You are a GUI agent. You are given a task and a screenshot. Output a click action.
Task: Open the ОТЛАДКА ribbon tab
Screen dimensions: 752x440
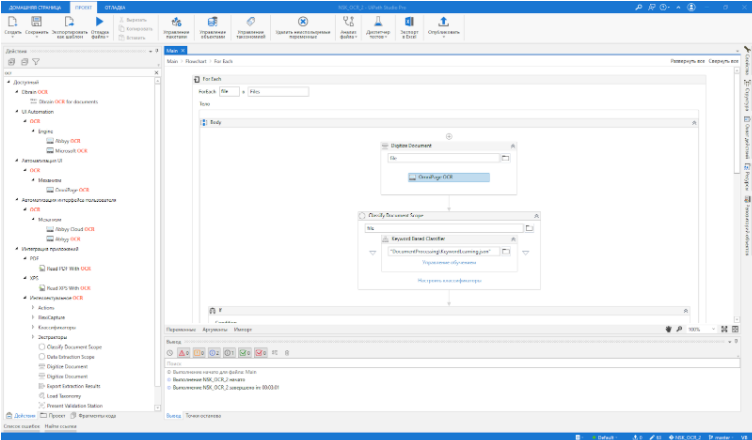[115, 8]
